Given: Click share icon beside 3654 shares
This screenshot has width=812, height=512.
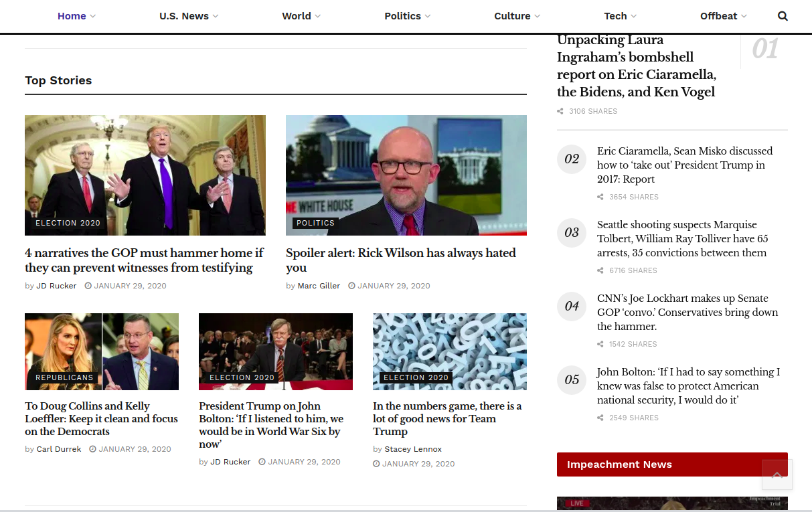Looking at the screenshot, I should (x=600, y=197).
